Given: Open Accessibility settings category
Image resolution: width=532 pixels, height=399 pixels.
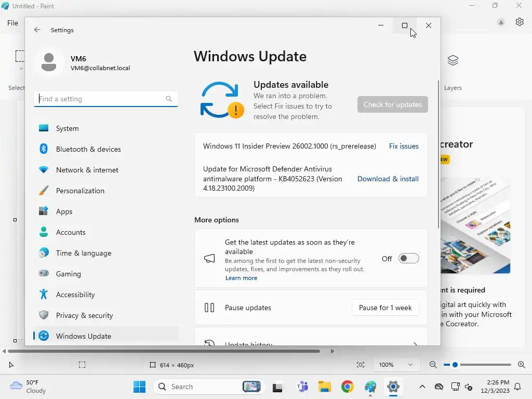Looking at the screenshot, I should pyautogui.click(x=106, y=295).
